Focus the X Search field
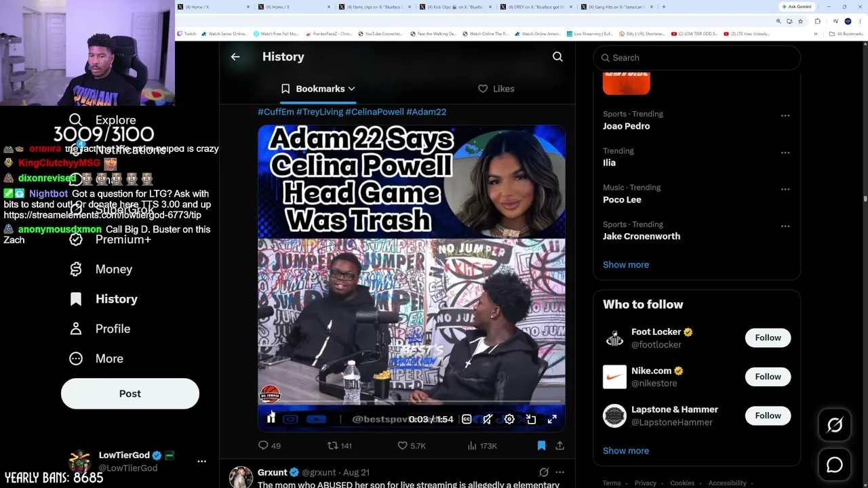868x488 pixels. (x=697, y=58)
